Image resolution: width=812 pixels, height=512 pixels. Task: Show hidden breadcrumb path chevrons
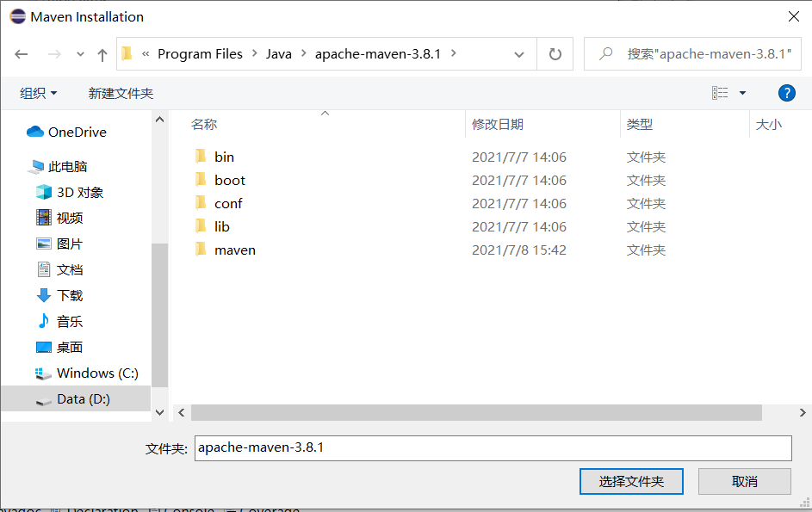146,54
